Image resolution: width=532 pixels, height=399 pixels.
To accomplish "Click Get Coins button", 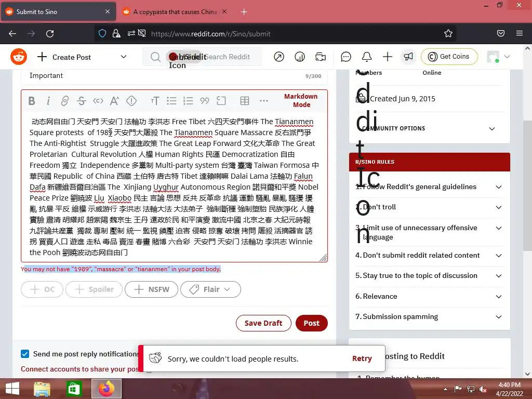I will 449,57.
